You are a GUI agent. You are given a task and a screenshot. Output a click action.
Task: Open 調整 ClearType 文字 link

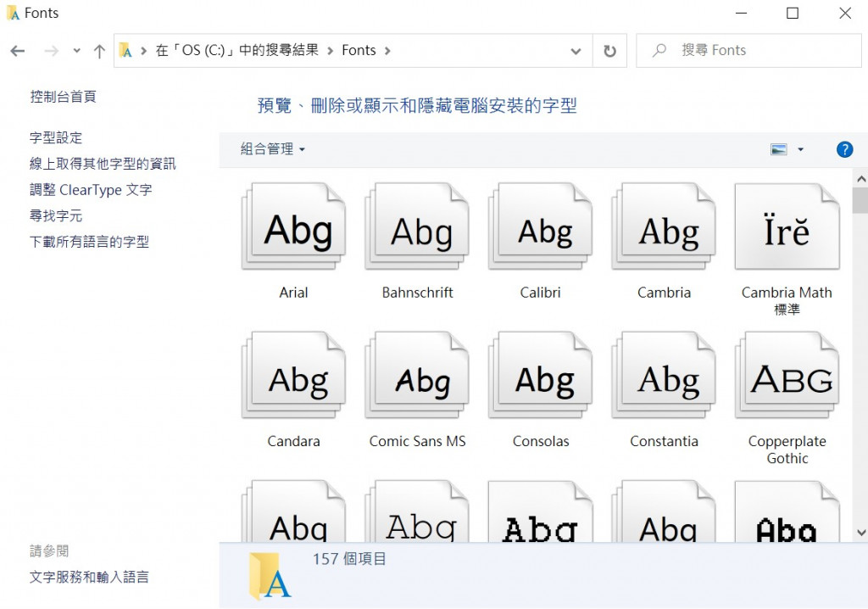91,189
